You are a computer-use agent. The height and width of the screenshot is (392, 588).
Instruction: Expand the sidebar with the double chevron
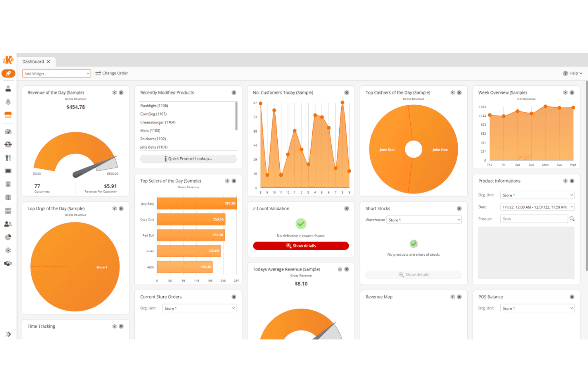pyautogui.click(x=8, y=334)
